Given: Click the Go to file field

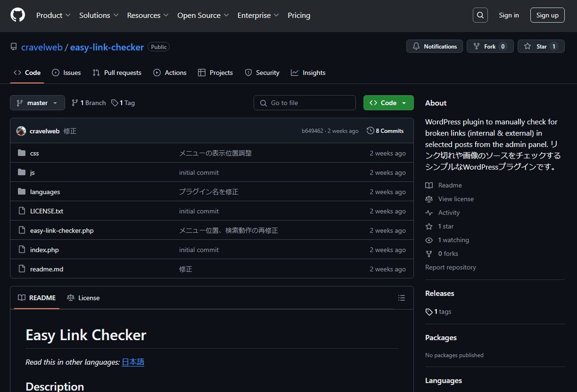Looking at the screenshot, I should [x=305, y=103].
